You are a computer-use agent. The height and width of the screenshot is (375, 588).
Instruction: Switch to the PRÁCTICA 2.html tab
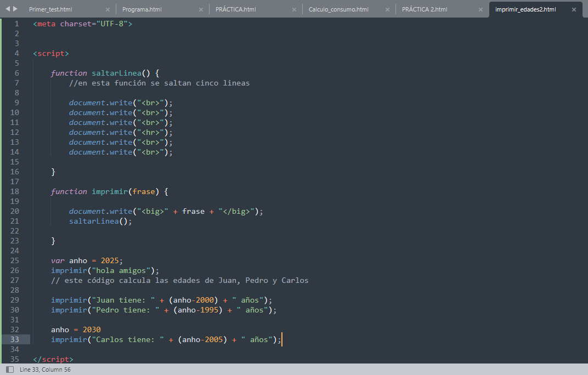[425, 9]
